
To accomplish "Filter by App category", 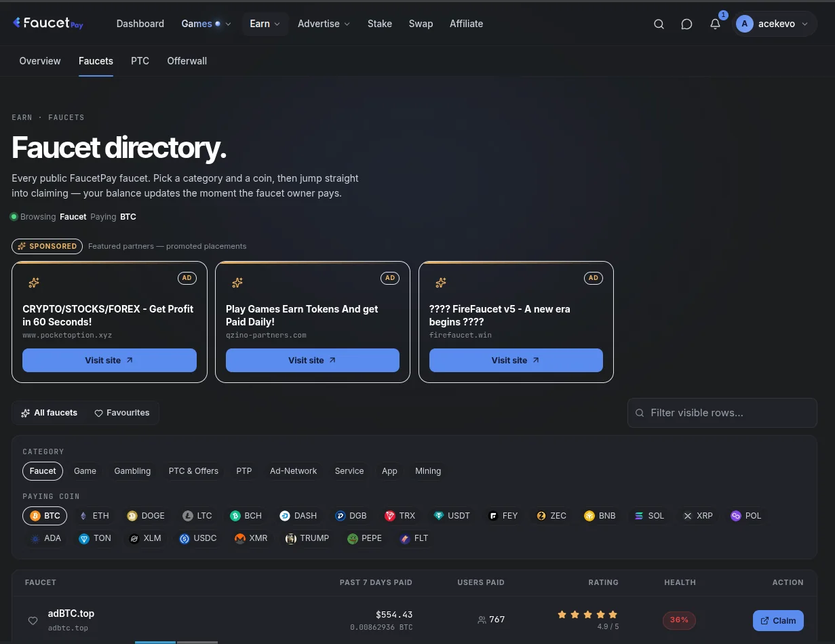I will pos(389,471).
